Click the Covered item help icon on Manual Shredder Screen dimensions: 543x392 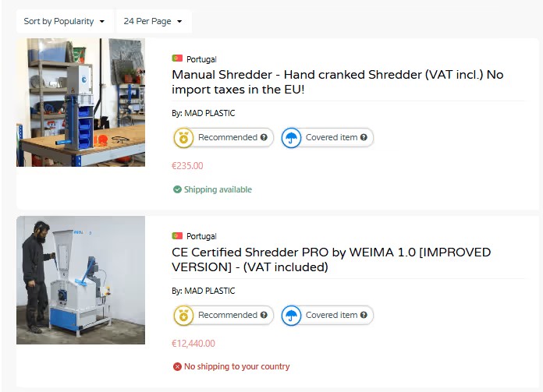pyautogui.click(x=364, y=138)
